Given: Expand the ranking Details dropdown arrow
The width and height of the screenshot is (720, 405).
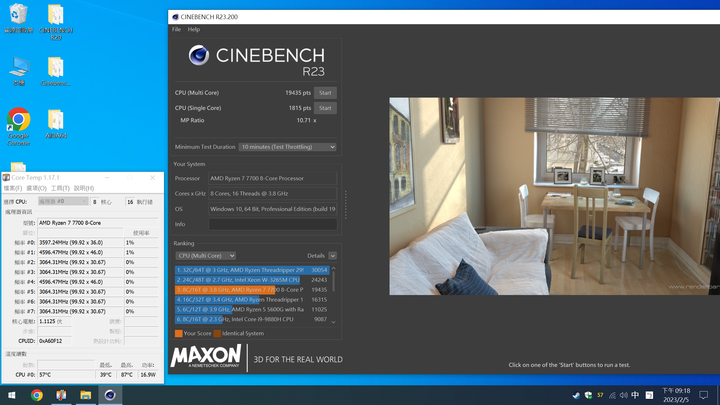Looking at the screenshot, I should coord(332,256).
